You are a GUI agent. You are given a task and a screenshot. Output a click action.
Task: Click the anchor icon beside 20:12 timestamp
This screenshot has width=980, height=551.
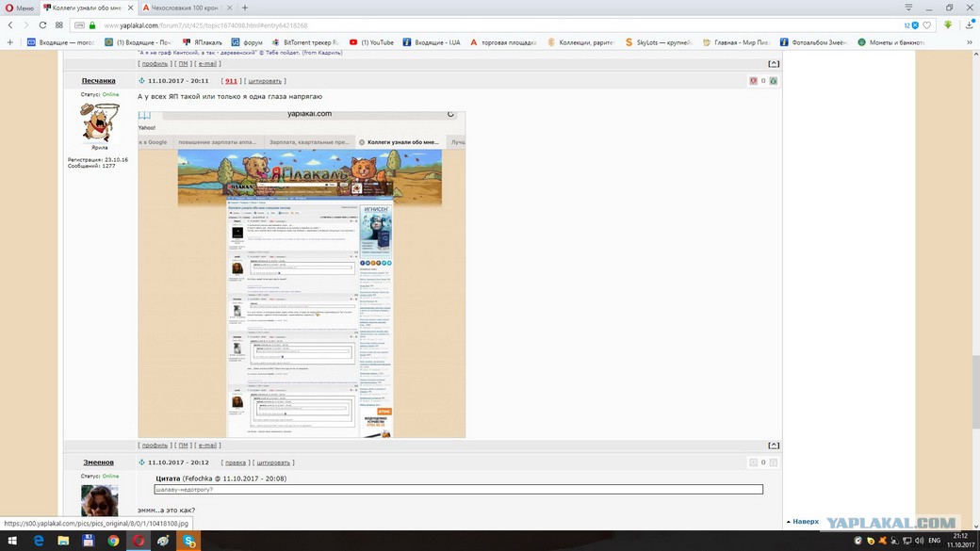tap(142, 462)
